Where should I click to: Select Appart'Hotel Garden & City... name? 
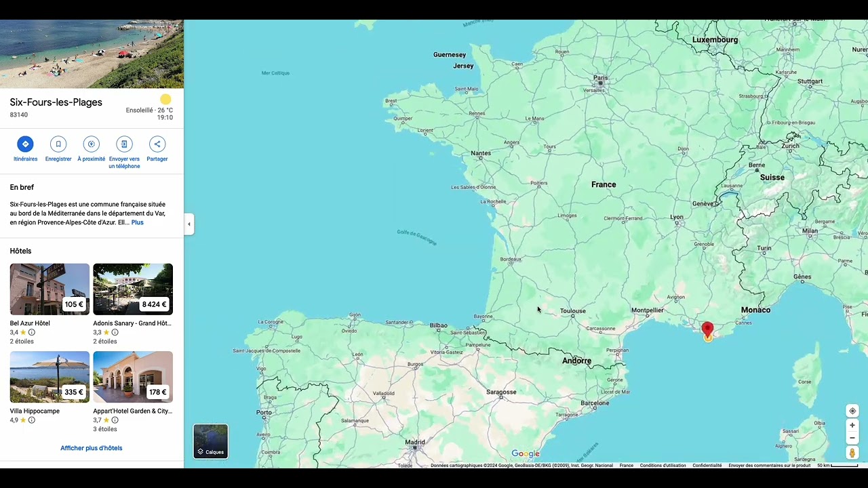132,411
